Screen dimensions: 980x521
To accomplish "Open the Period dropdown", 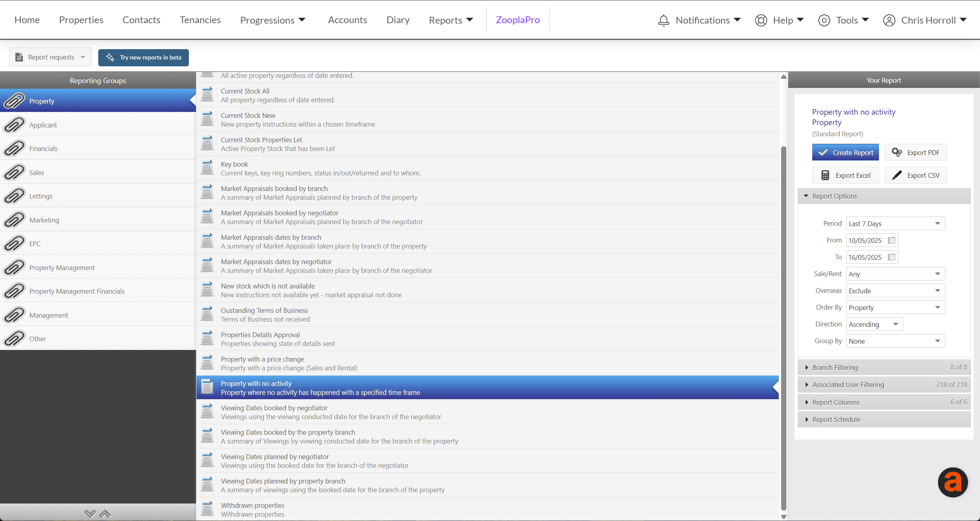I will click(895, 223).
